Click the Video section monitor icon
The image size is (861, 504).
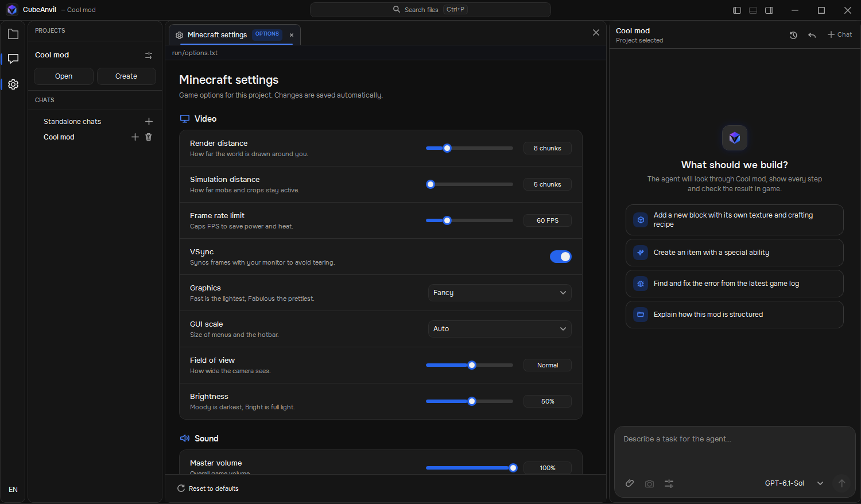click(185, 119)
